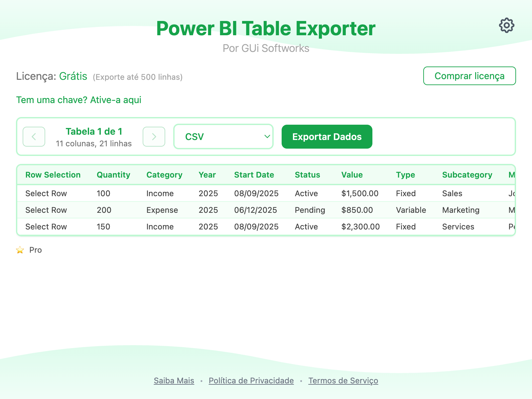
Task: Click the Pro star icon
Action: tap(20, 250)
